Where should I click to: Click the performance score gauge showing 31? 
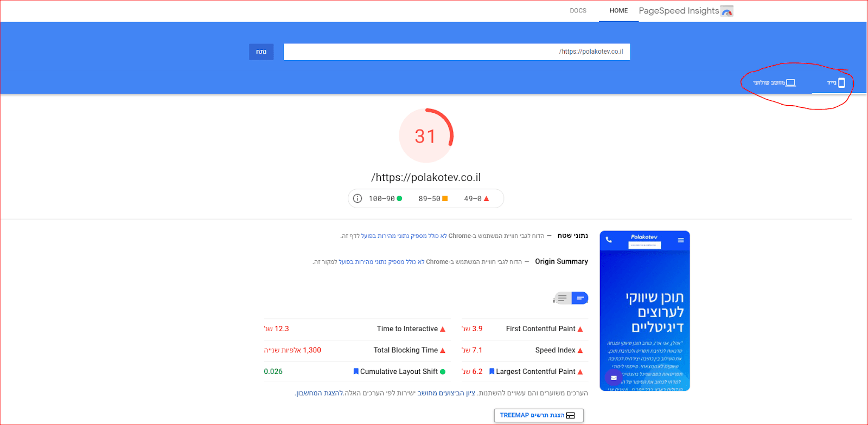tap(426, 136)
